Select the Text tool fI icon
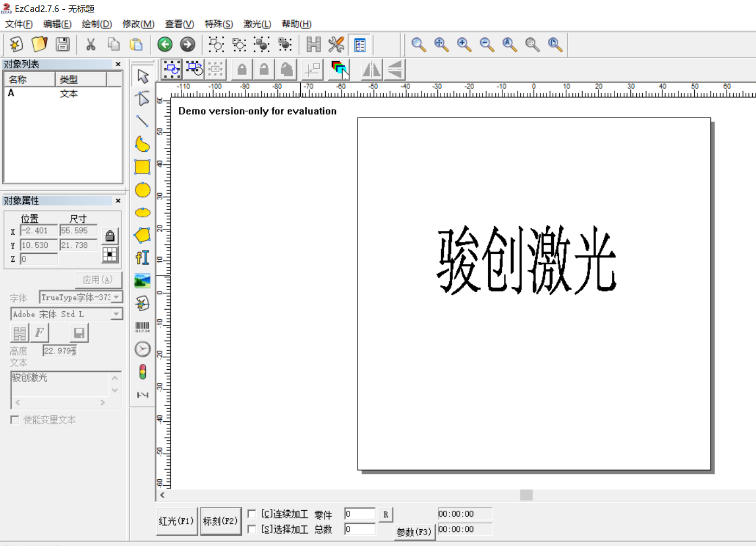The image size is (756, 546). tap(143, 258)
